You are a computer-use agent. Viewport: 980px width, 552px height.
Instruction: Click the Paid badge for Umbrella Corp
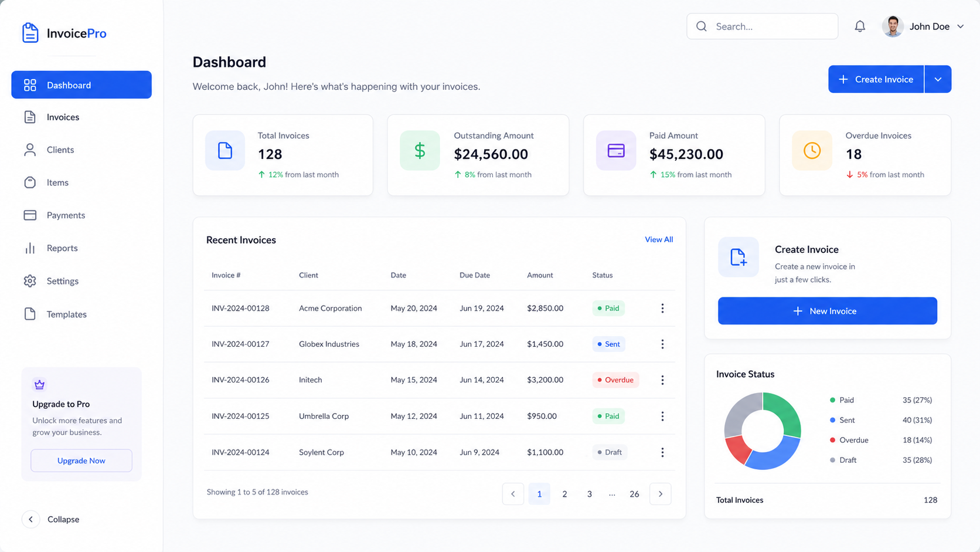[608, 416]
